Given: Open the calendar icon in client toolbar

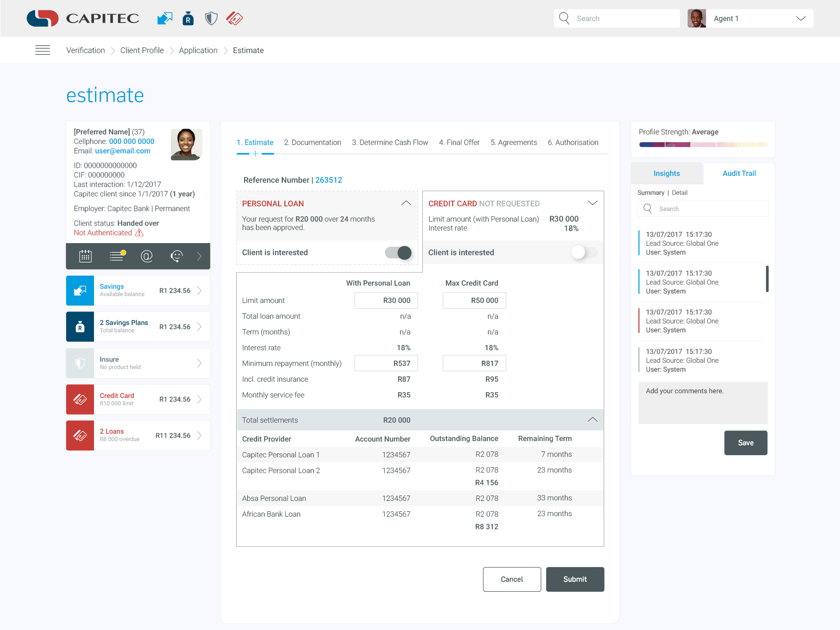Looking at the screenshot, I should click(x=85, y=256).
